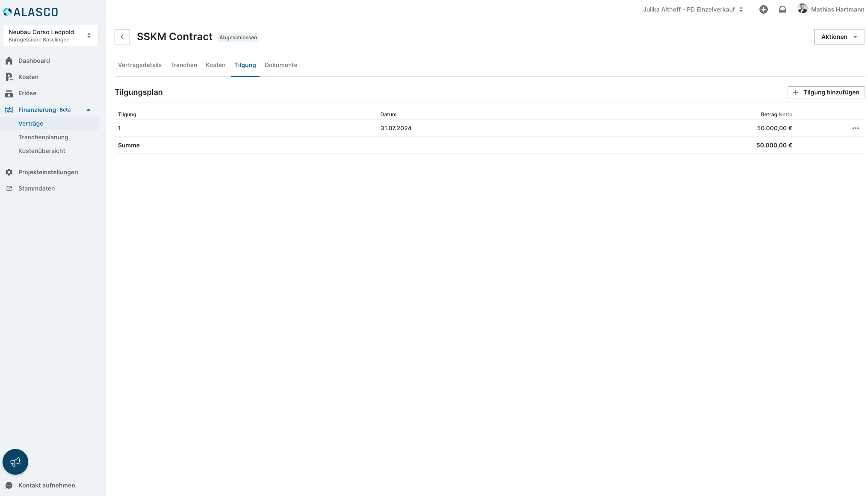
Task: Open the Julika Althoff account switcher
Action: tap(693, 9)
